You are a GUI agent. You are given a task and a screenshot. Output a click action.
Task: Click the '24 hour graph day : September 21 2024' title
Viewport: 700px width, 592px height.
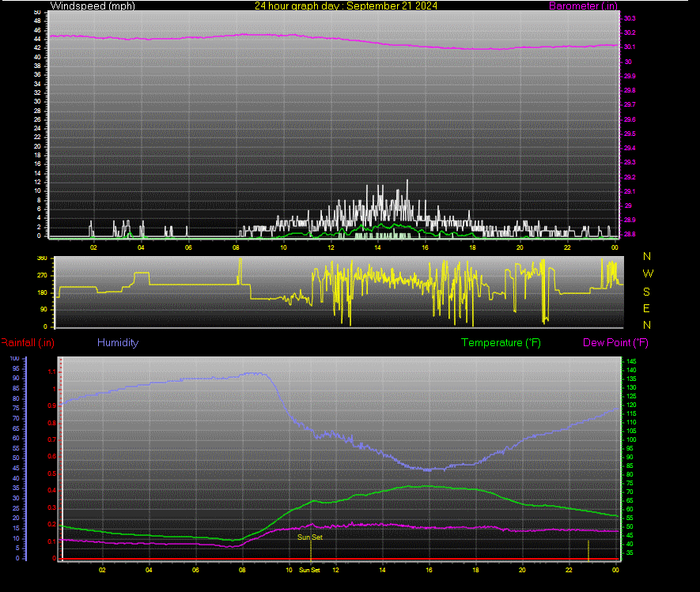346,6
